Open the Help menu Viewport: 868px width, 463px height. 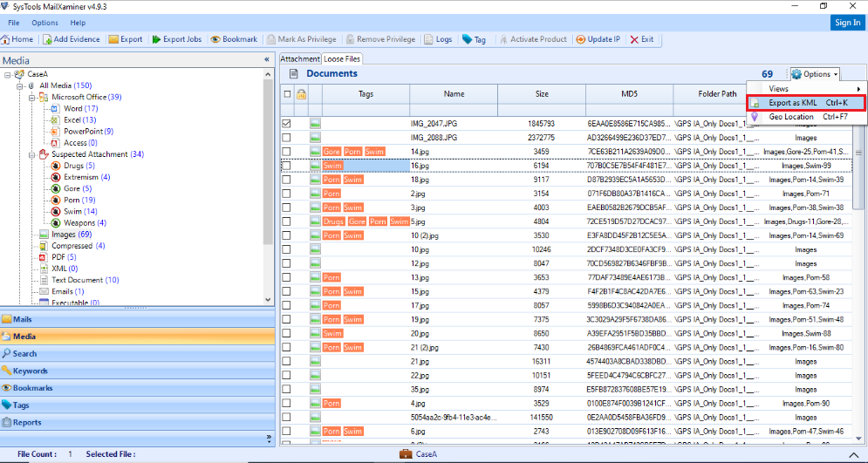click(78, 23)
